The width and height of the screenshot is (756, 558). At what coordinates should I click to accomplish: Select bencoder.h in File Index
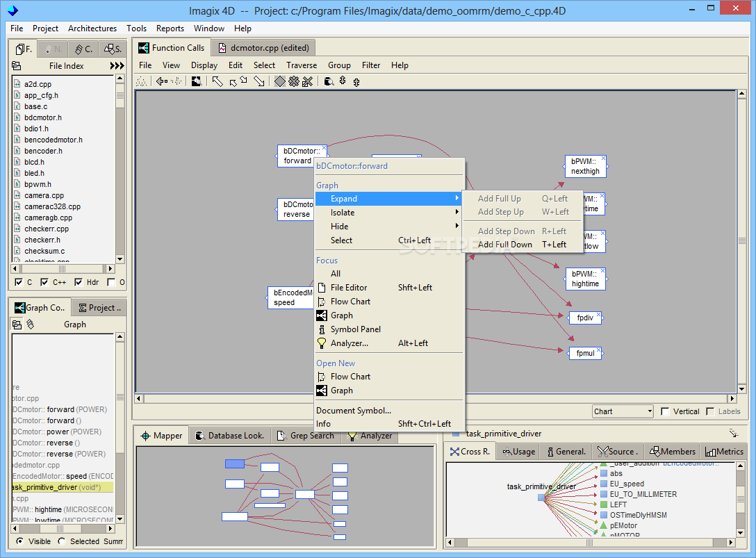pyautogui.click(x=43, y=151)
